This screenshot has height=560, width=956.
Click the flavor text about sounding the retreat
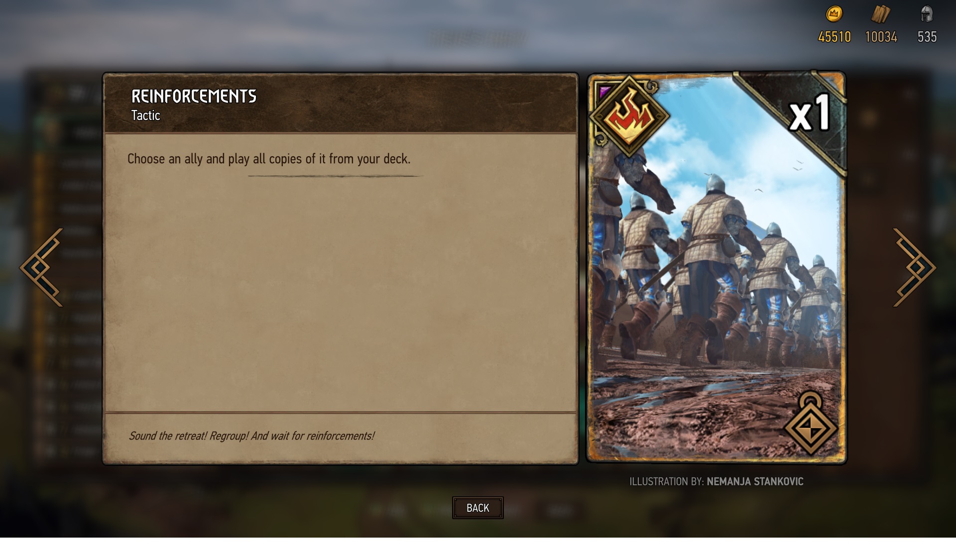coord(251,436)
